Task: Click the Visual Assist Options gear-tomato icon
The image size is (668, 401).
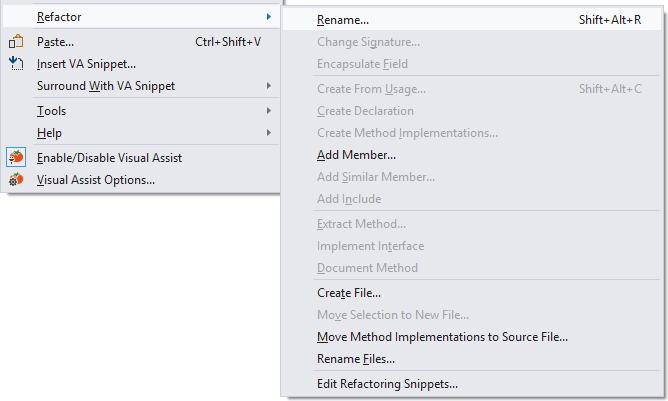Action: pos(16,180)
